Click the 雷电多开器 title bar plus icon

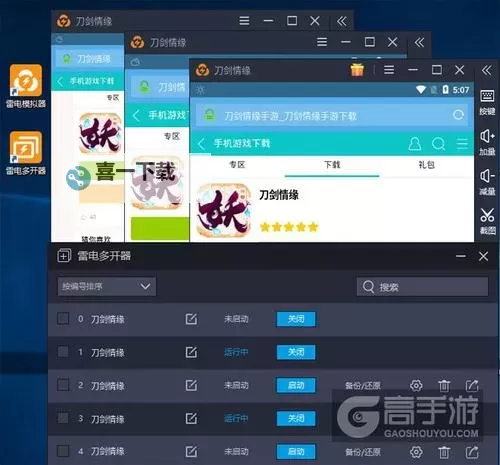pos(64,256)
